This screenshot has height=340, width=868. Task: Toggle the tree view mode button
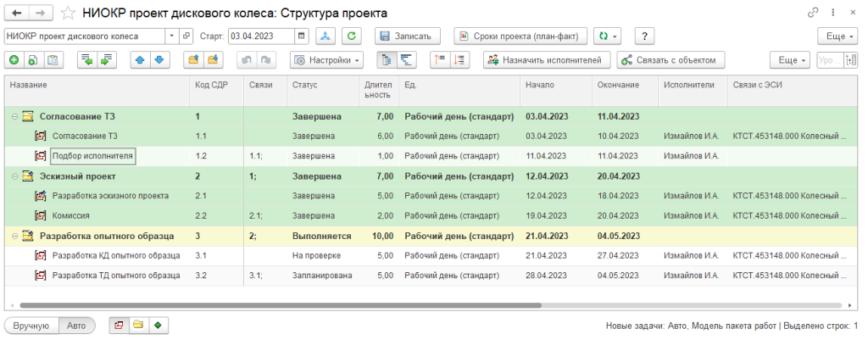pyautogui.click(x=386, y=60)
